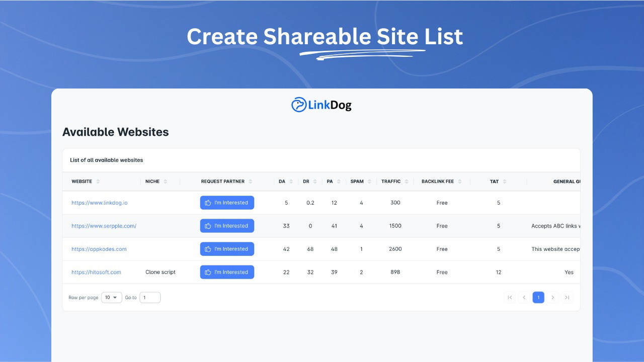Click the DA value 42
644x362 pixels.
[286, 249]
